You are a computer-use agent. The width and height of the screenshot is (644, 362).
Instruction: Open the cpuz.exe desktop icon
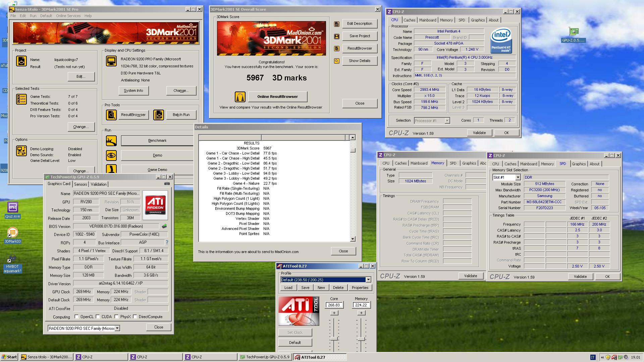point(12,210)
